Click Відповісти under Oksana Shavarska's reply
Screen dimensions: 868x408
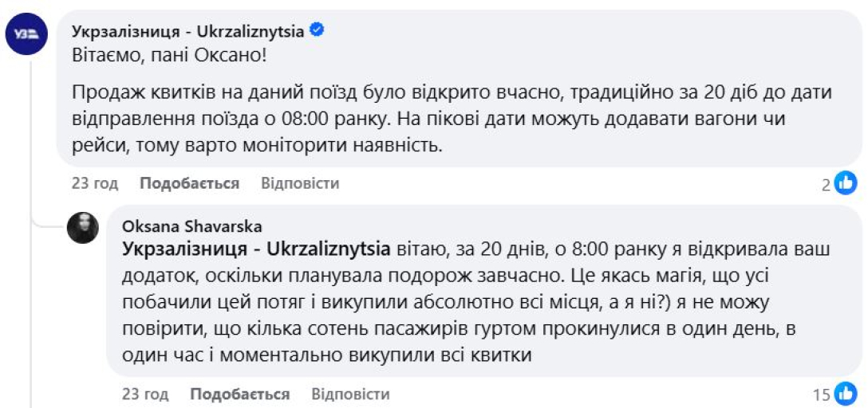[350, 394]
